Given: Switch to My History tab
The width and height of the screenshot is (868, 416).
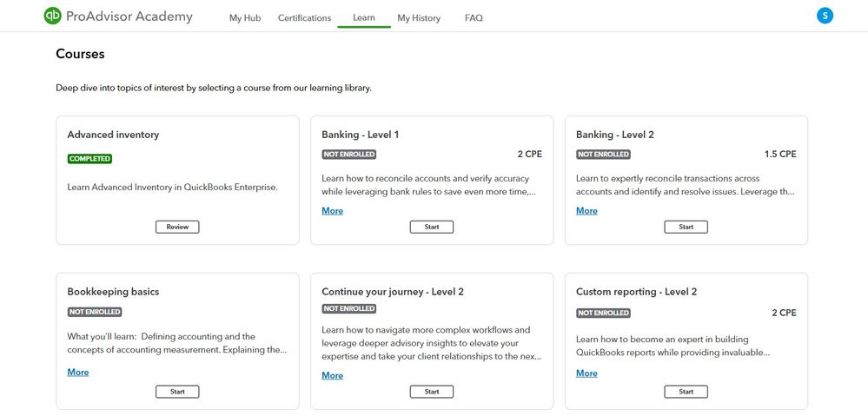Looking at the screenshot, I should tap(419, 18).
